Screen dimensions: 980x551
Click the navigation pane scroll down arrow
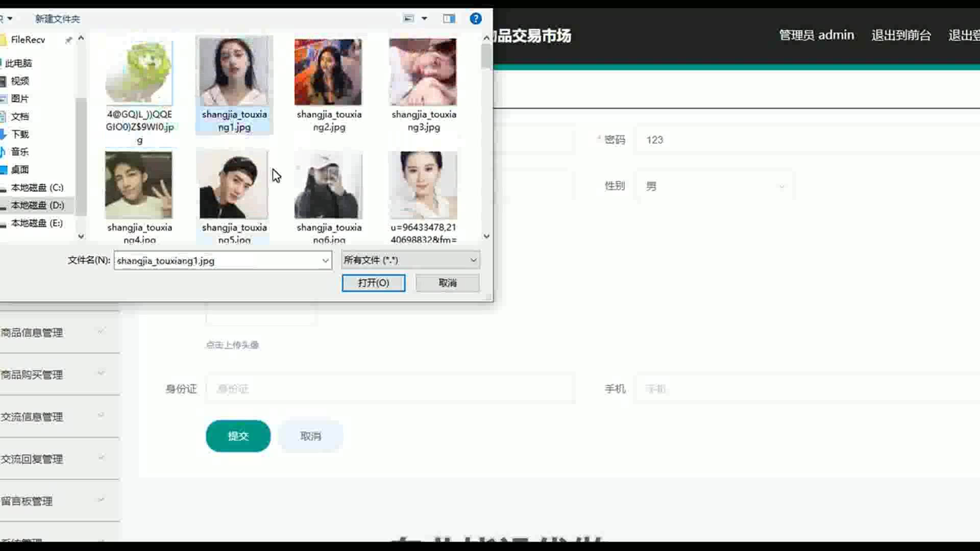(x=81, y=236)
